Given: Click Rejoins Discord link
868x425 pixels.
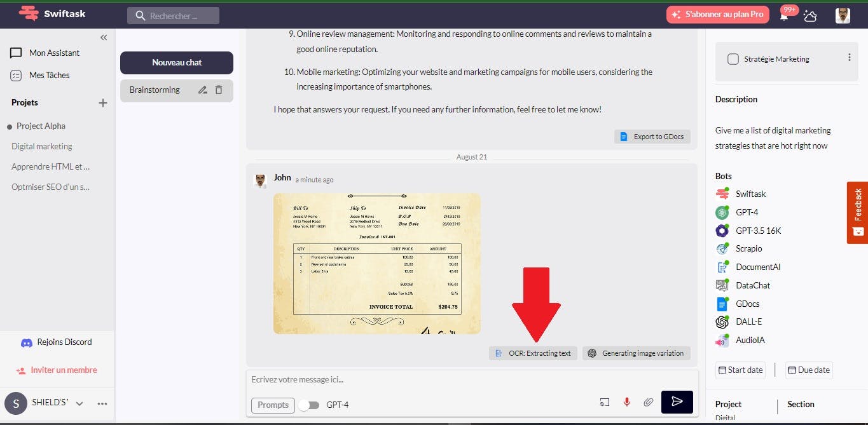Looking at the screenshot, I should 57,342.
